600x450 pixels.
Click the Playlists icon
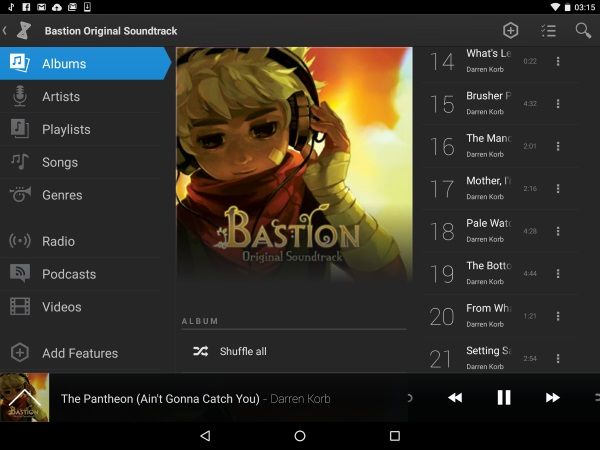20,129
